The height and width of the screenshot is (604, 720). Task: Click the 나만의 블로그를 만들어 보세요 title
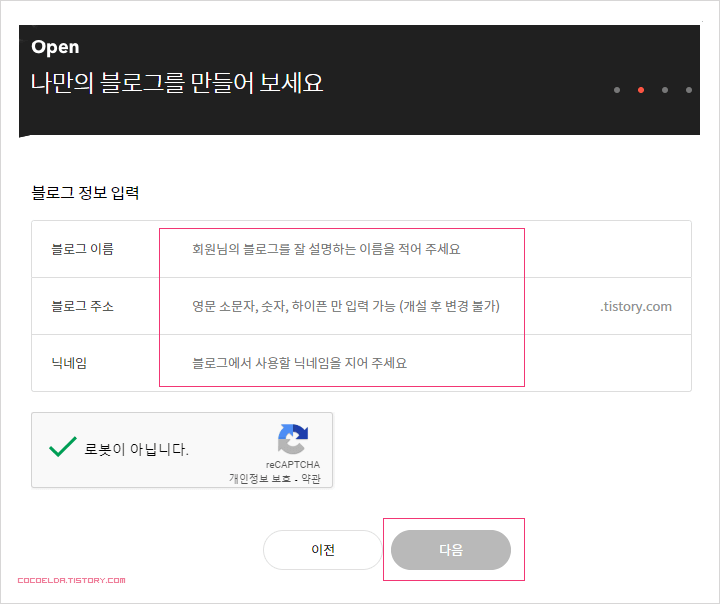(x=177, y=83)
